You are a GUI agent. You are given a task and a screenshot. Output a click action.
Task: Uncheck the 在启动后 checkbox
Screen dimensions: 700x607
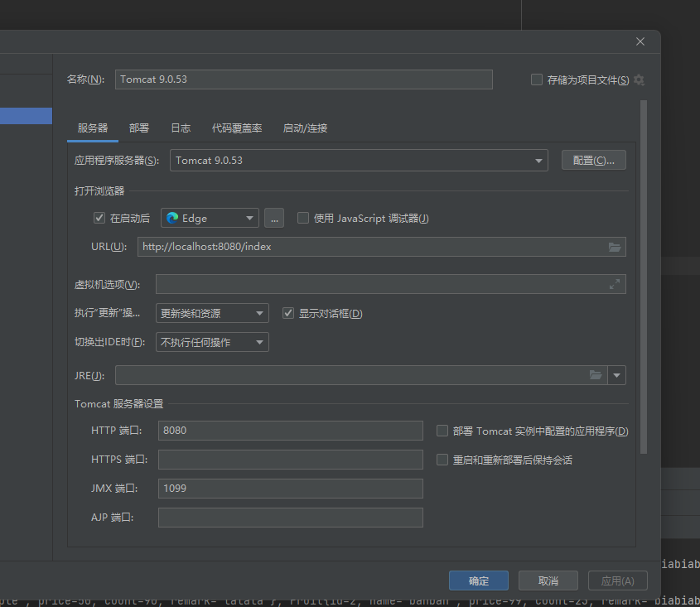coord(99,218)
